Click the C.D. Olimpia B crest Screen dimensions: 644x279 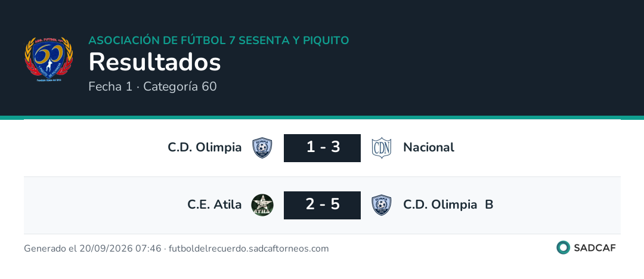(x=382, y=205)
